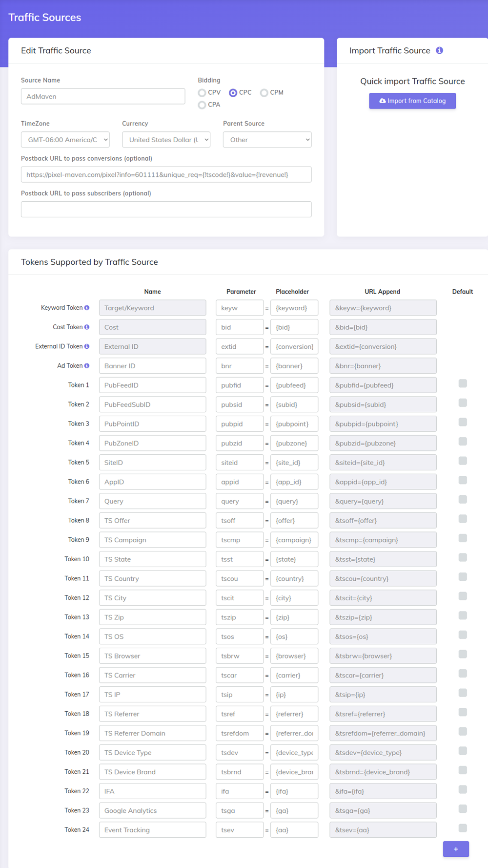This screenshot has height=868, width=488.
Task: Check the Default box for Token 1
Action: coord(463,383)
